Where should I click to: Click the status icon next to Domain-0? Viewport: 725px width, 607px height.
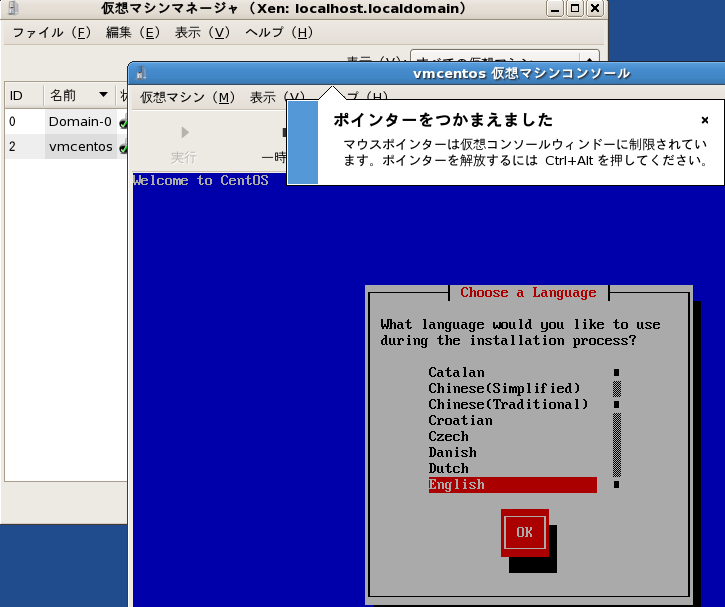pos(123,123)
